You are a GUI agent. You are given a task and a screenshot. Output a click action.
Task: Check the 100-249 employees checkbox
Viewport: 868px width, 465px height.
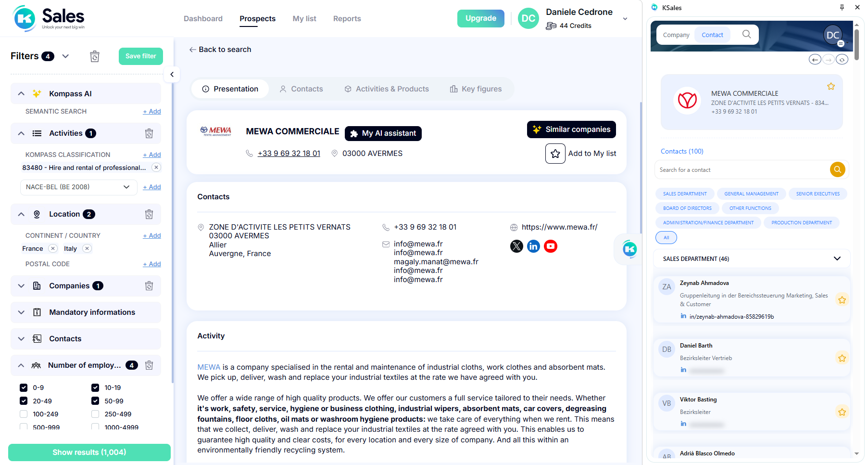(x=24, y=414)
